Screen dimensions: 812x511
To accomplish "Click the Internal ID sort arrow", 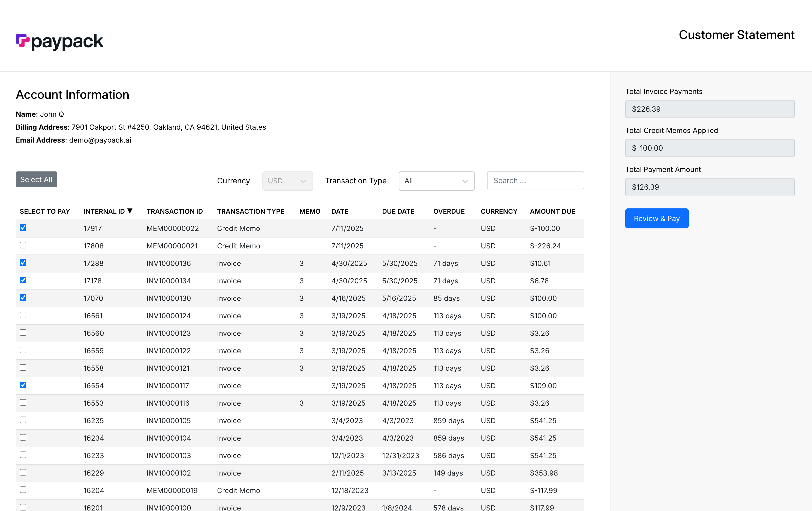I will (130, 211).
